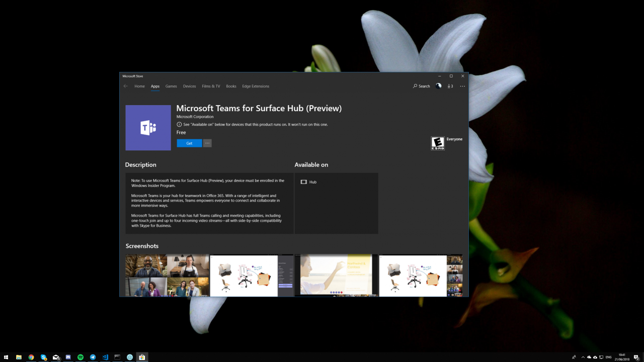Open Discord from the taskbar
Viewport: 644px width, 362px height.
pos(68,357)
